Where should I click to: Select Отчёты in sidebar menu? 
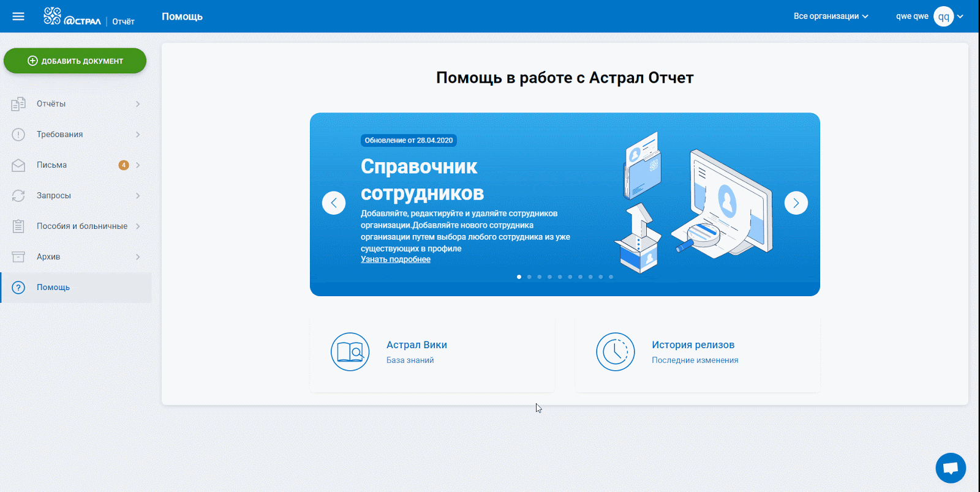[76, 104]
